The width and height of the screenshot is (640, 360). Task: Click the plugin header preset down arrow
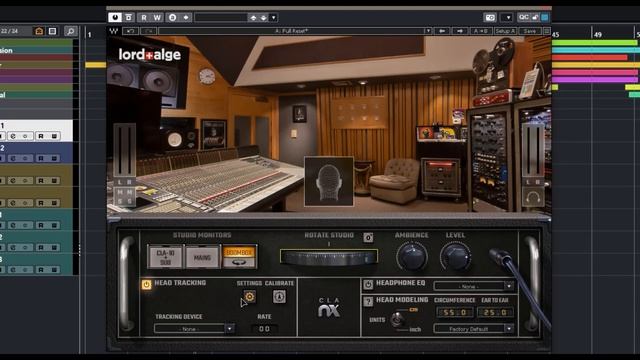pos(264,18)
